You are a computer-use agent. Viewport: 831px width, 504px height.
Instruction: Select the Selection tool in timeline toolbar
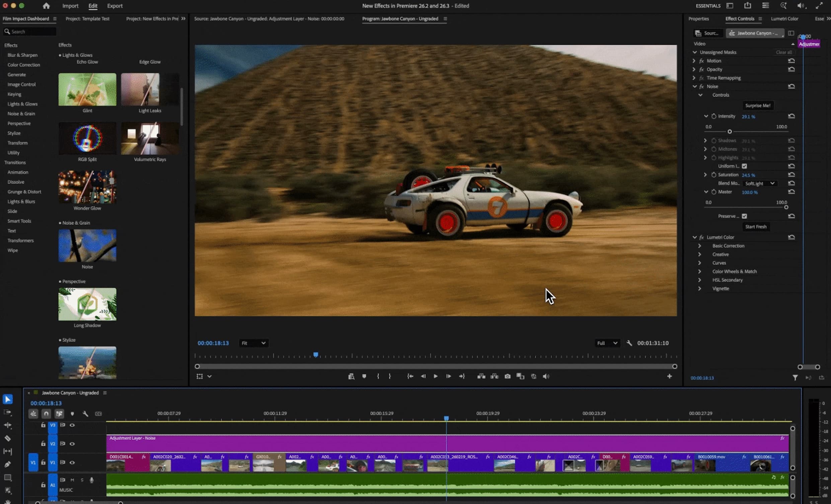tap(7, 399)
